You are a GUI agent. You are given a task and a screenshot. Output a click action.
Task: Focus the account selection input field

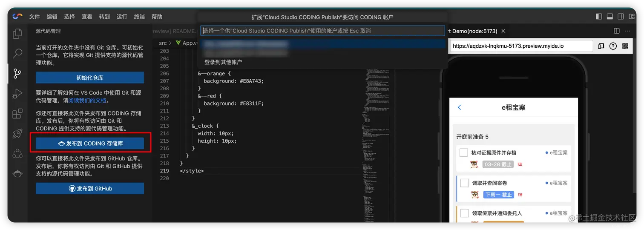click(322, 31)
